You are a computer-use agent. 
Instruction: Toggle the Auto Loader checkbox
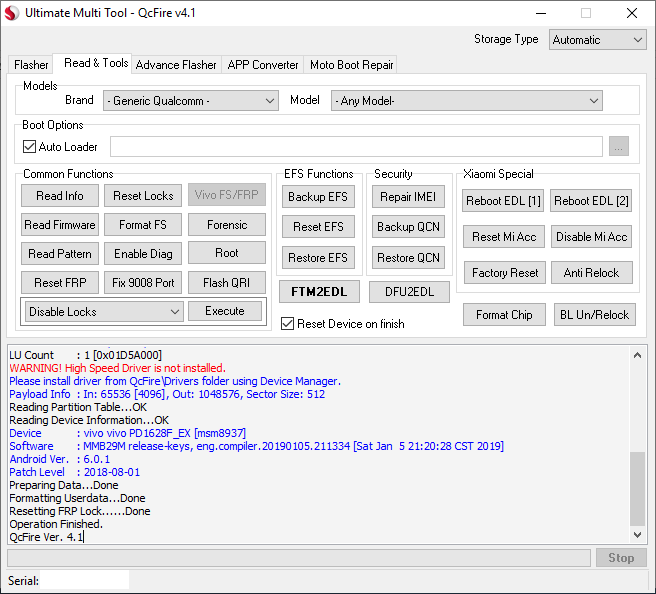29,147
